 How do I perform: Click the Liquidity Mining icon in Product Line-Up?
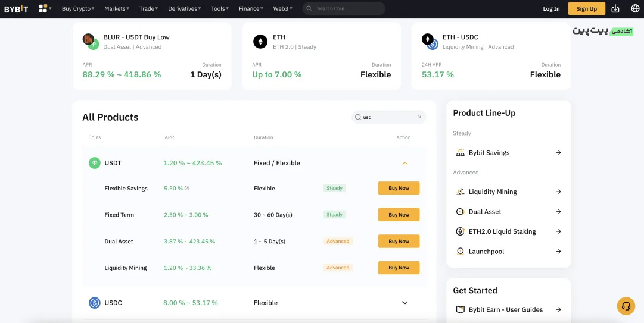[460, 192]
